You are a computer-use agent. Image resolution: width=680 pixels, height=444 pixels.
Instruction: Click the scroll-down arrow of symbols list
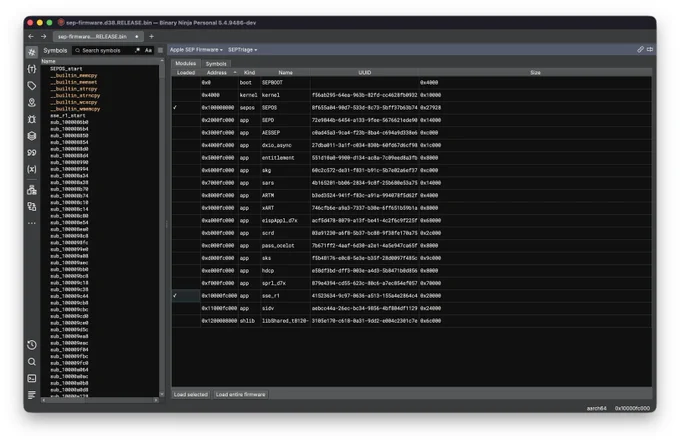pyautogui.click(x=162, y=394)
